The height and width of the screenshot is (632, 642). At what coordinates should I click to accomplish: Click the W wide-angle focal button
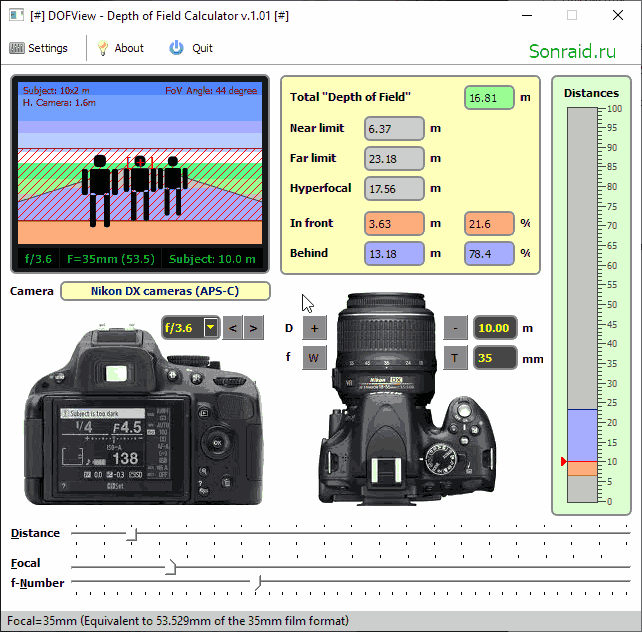[x=314, y=358]
